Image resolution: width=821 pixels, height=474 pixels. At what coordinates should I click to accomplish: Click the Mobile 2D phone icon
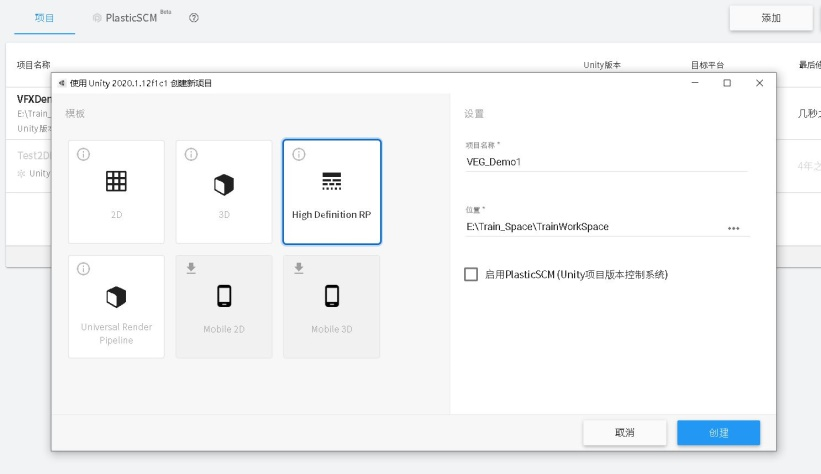(224, 296)
